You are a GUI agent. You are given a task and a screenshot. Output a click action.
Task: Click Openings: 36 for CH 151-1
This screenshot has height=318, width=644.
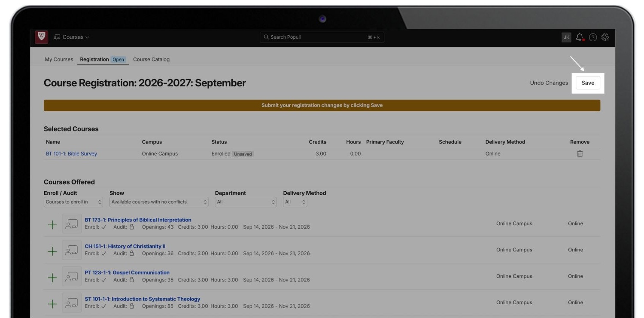tap(158, 253)
